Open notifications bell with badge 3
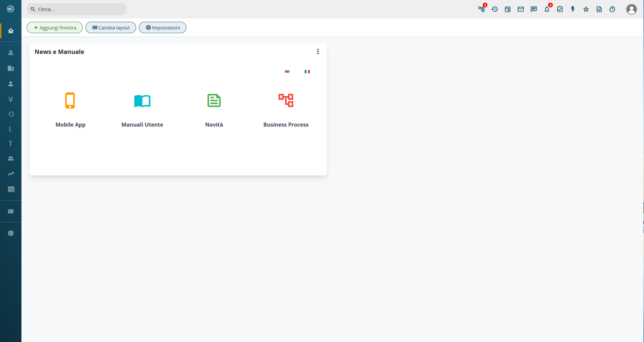The image size is (644, 342). 547,9
